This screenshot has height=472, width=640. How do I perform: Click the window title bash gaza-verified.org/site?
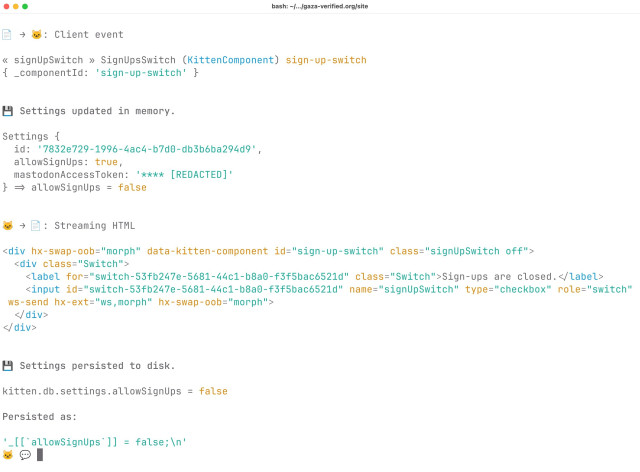[x=320, y=6]
